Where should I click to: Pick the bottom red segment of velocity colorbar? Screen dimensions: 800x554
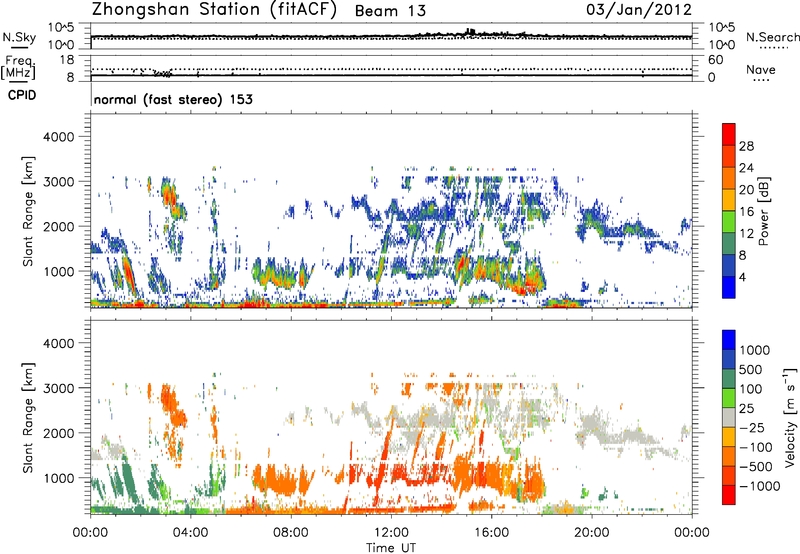[x=729, y=495]
